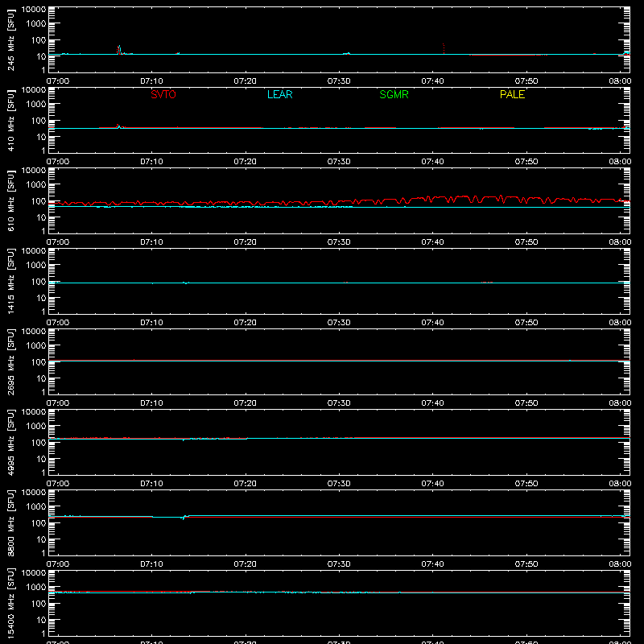Viewport: 644px width, 644px height.
Task: Click the red SVTO station label
Action: (x=163, y=94)
